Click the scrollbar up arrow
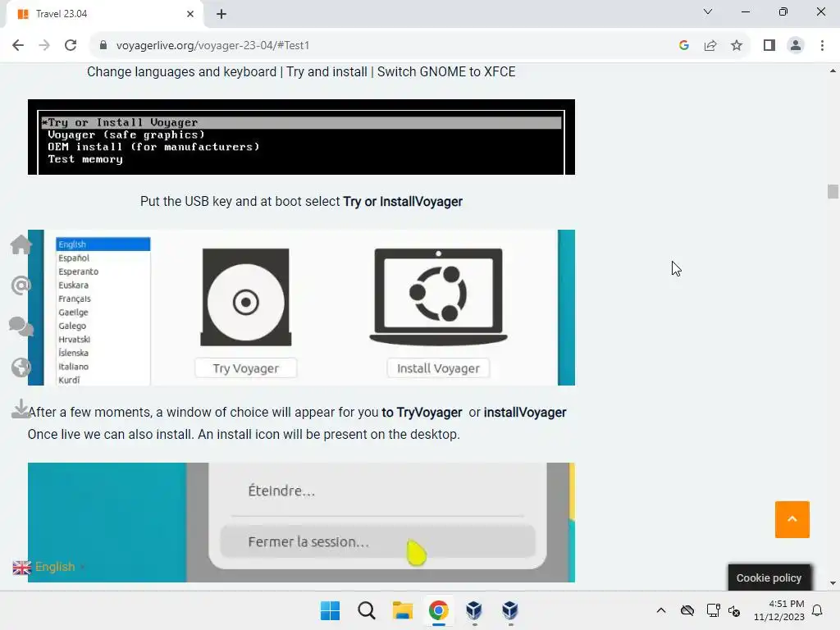Viewport: 840px width, 630px height. coord(833,71)
